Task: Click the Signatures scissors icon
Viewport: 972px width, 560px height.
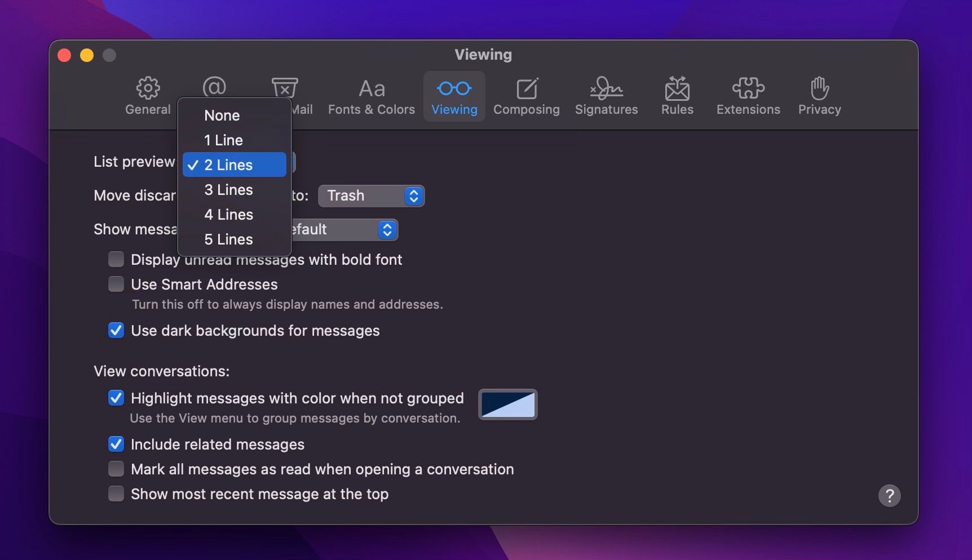Action: tap(606, 88)
